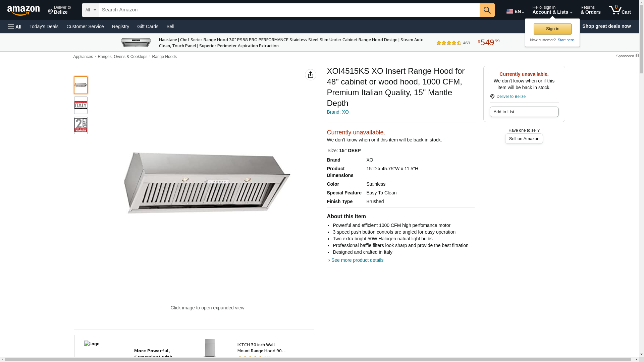This screenshot has width=644, height=362.
Task: Click the search magnifier button
Action: [487, 10]
